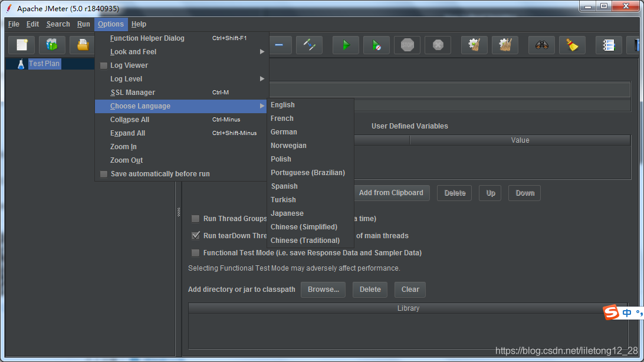The width and height of the screenshot is (644, 362).
Task: Select Chinese (Simplified) language
Action: point(310,226)
